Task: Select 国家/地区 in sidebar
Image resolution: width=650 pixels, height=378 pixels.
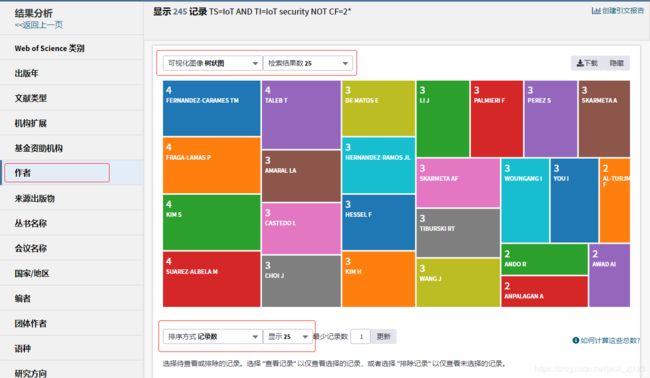Action: [x=72, y=273]
